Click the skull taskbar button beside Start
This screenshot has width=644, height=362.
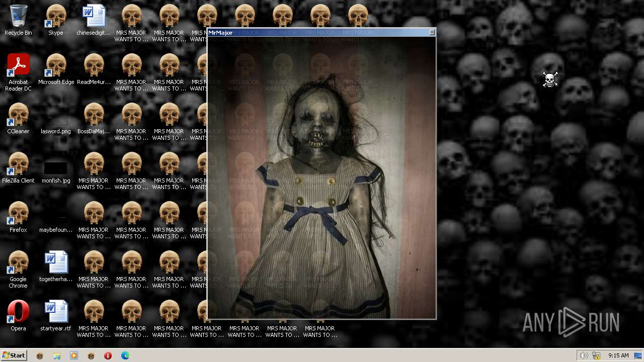(40, 355)
